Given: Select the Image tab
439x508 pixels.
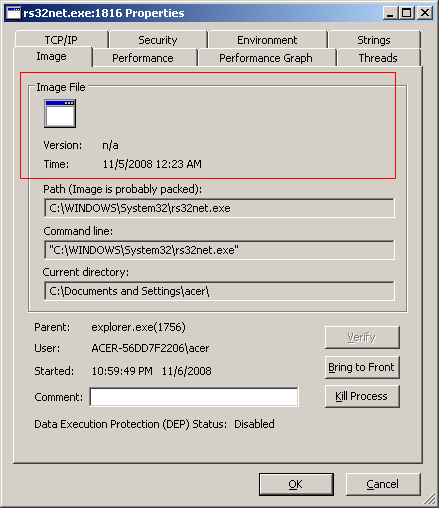Looking at the screenshot, I should [52, 56].
